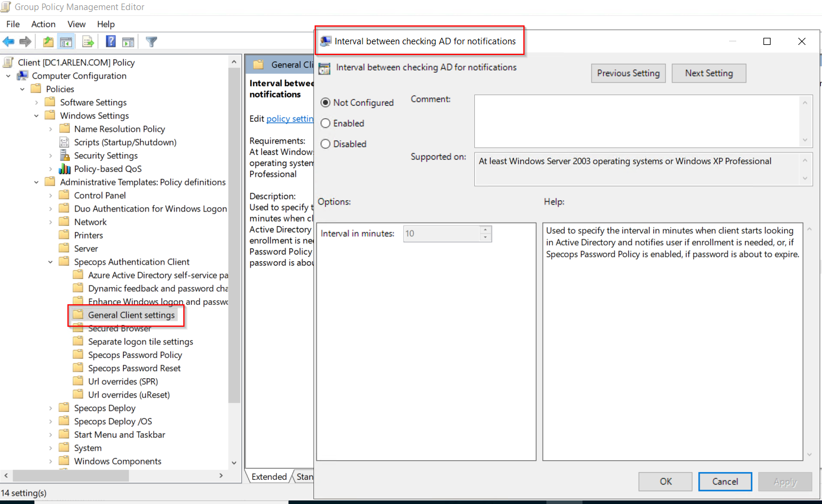Image resolution: width=822 pixels, height=504 pixels.
Task: Click the Dynamic feedback folder icon
Action: pyautogui.click(x=78, y=288)
